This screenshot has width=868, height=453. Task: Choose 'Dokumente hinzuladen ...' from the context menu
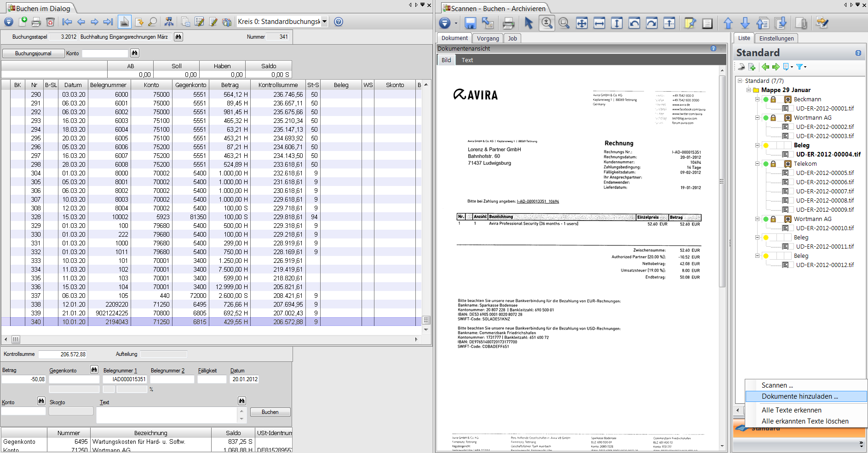[799, 396]
